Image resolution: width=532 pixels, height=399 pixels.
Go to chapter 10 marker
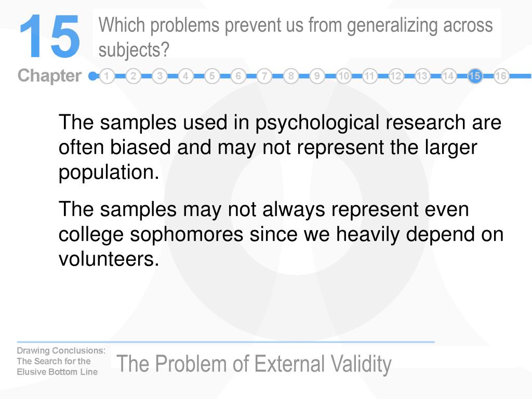click(343, 76)
